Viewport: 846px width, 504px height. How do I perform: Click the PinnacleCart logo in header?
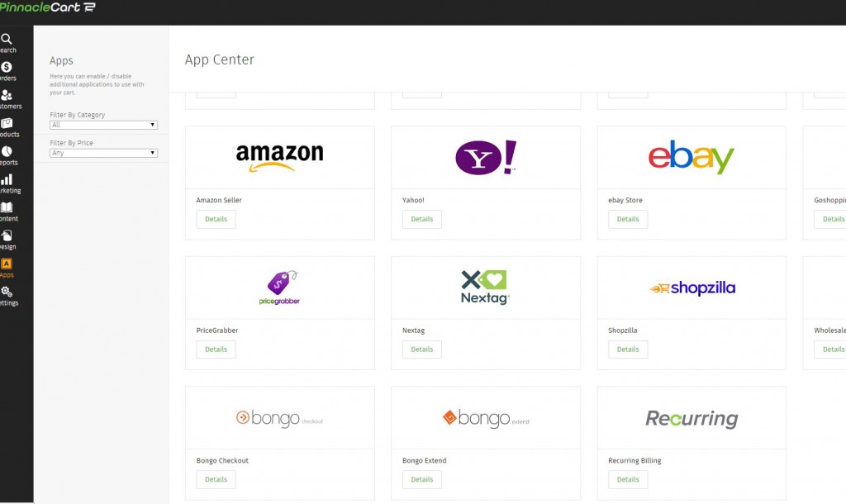47,7
